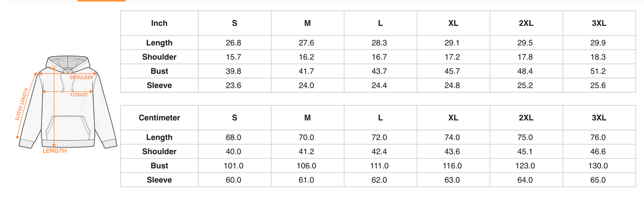Click the 68.0 length centimeter cell
This screenshot has height=205, width=644.
(235, 137)
